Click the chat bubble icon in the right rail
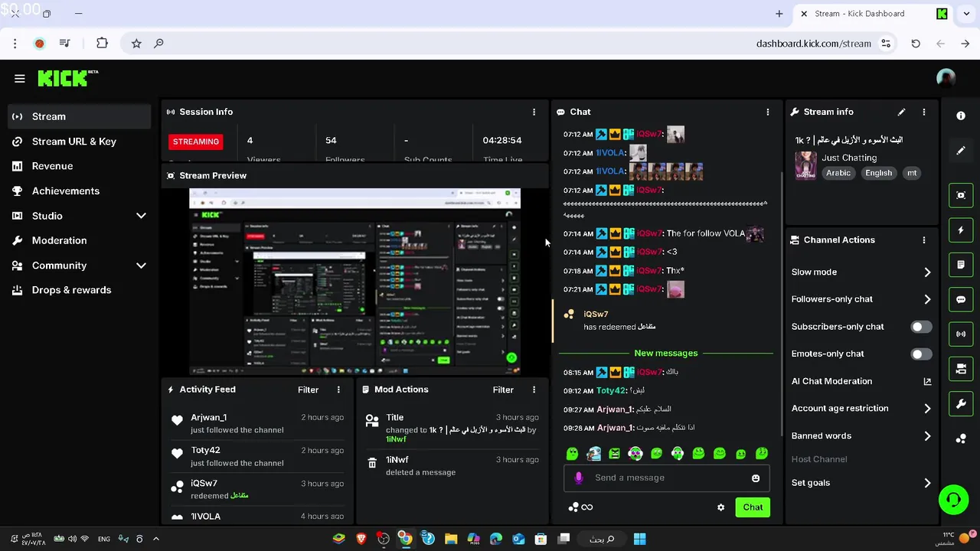This screenshot has width=980, height=551. 961,299
